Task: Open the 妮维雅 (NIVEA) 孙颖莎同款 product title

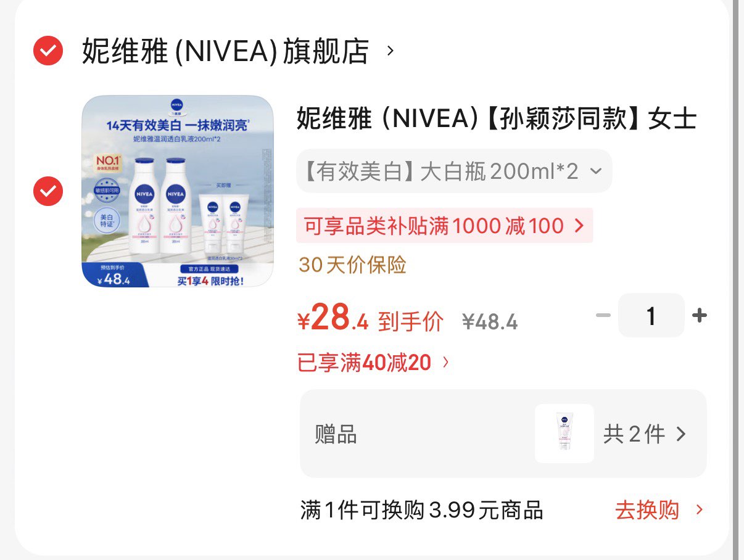Action: pyautogui.click(x=496, y=118)
